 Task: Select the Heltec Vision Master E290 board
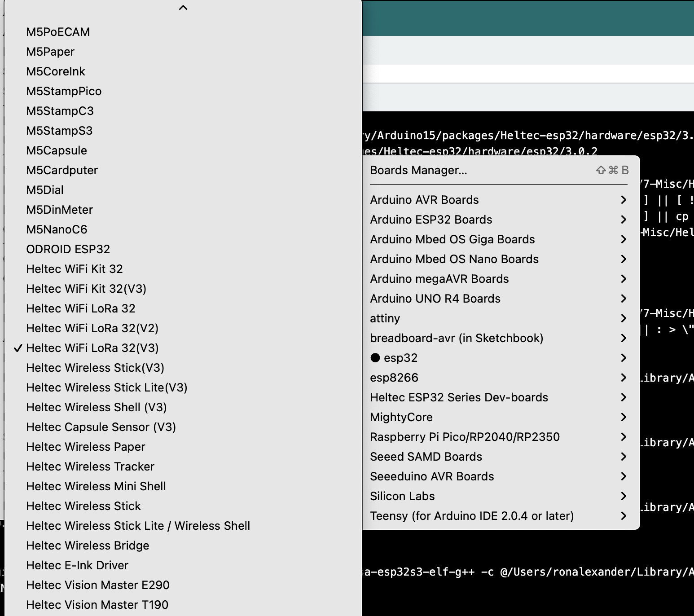pos(98,585)
